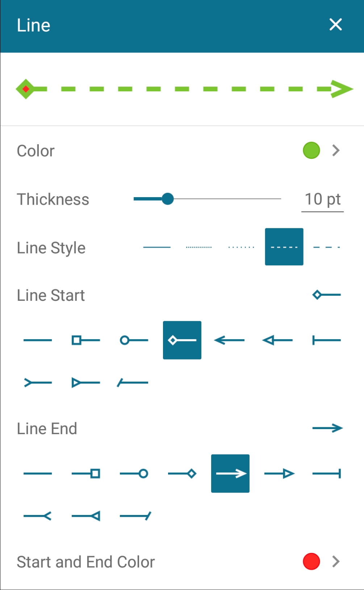Image resolution: width=364 pixels, height=590 pixels.
Task: Pick the slash line end marker
Action: click(x=134, y=516)
